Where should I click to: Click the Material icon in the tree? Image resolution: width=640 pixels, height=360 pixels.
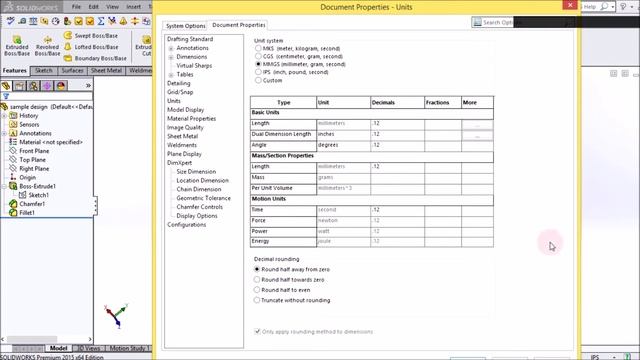coord(13,142)
